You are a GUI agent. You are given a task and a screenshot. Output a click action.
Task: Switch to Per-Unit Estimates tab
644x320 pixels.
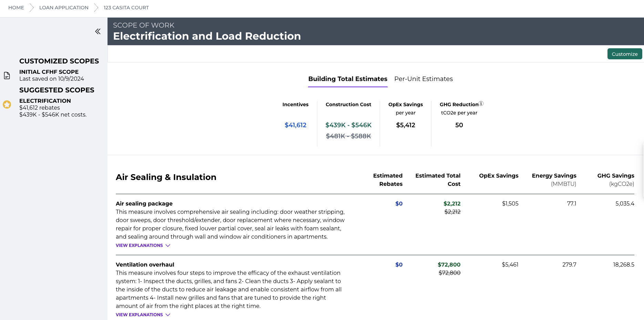tap(423, 79)
